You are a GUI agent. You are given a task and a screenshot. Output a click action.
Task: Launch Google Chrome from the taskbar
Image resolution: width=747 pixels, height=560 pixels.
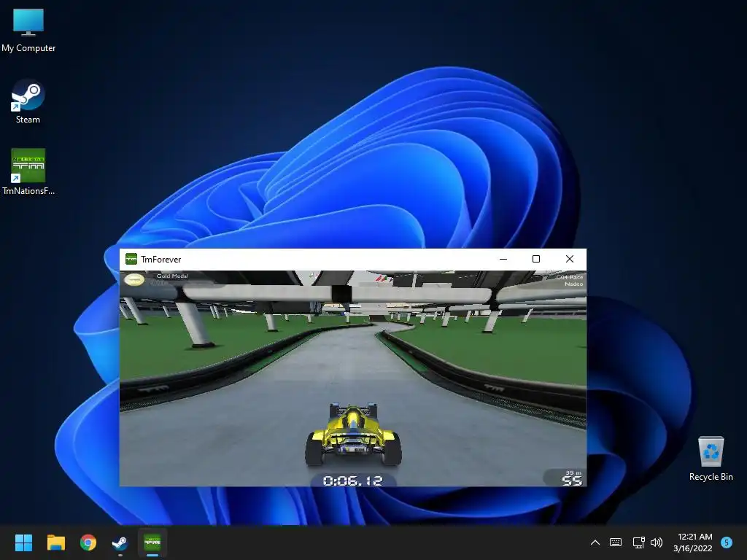[88, 542]
